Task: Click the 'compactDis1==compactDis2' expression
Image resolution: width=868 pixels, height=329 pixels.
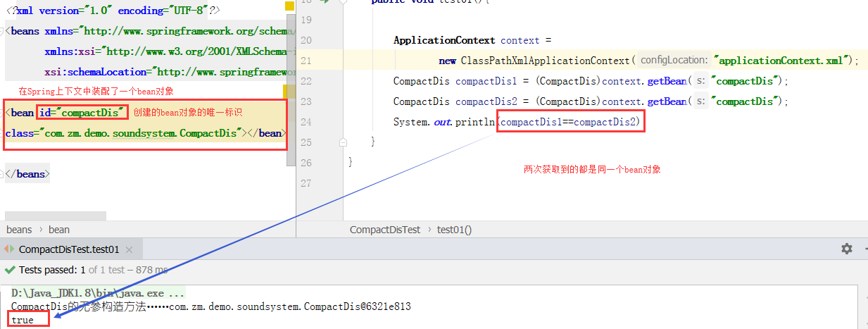Action: coord(569,122)
